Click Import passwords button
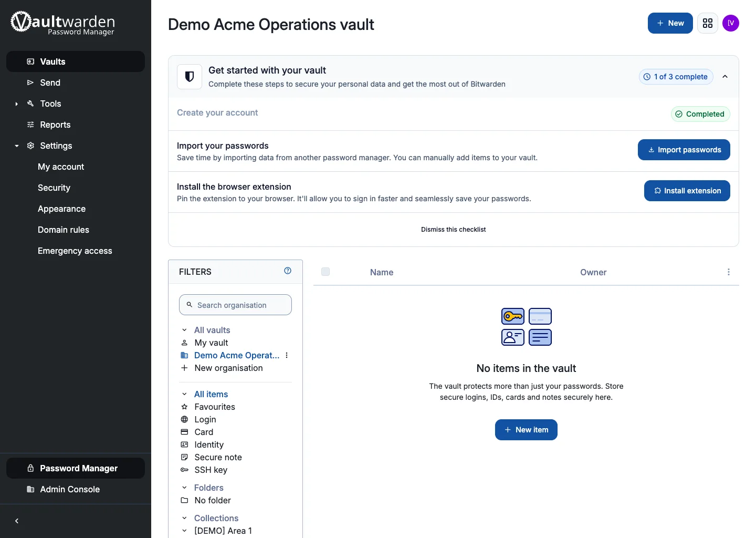Screen dimensions: 756x538 (x=684, y=150)
